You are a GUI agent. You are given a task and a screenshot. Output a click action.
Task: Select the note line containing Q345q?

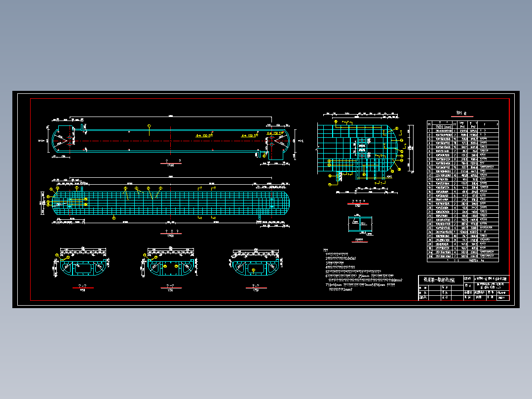[341, 258]
